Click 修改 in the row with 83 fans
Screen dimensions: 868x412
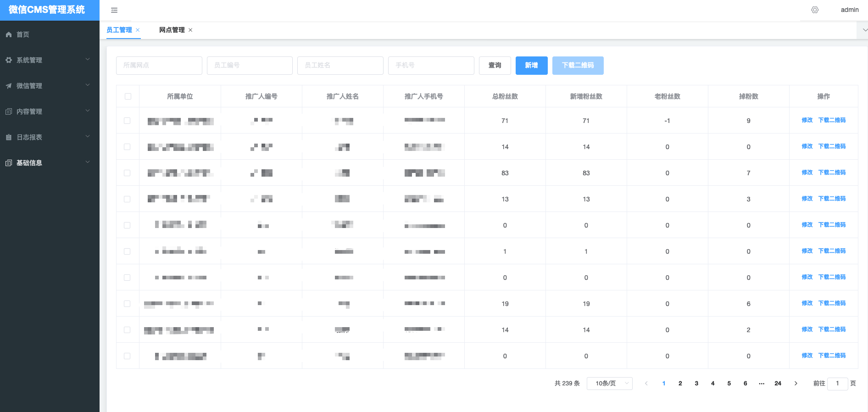point(807,173)
